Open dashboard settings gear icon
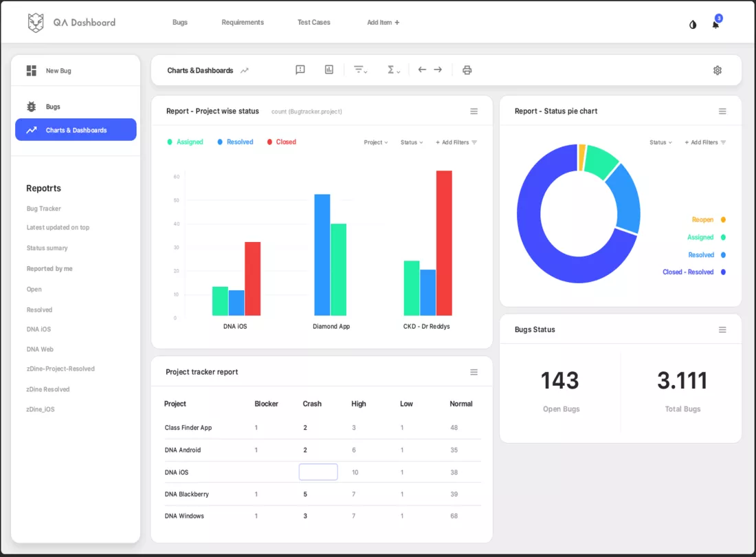Screen dimensions: 756x557 pos(717,70)
